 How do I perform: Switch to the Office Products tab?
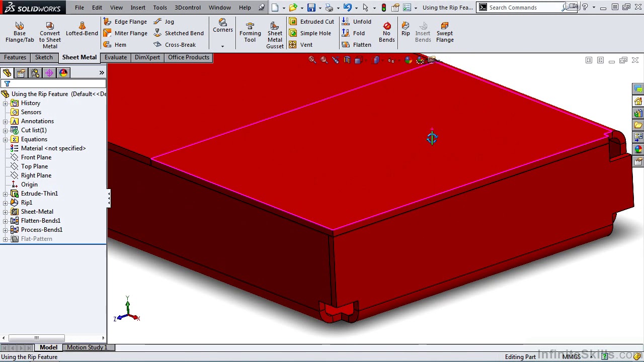tap(189, 57)
